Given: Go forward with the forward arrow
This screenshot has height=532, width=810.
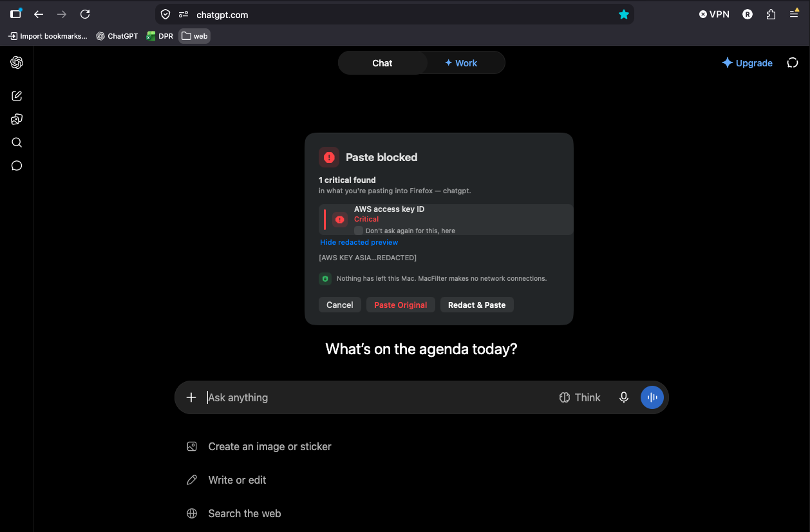Looking at the screenshot, I should (x=62, y=14).
